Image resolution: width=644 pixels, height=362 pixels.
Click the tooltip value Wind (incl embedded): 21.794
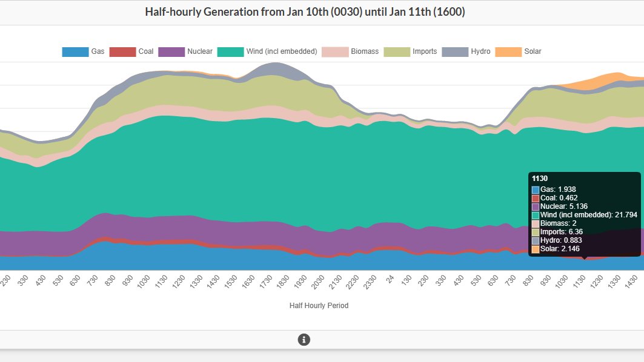click(588, 215)
